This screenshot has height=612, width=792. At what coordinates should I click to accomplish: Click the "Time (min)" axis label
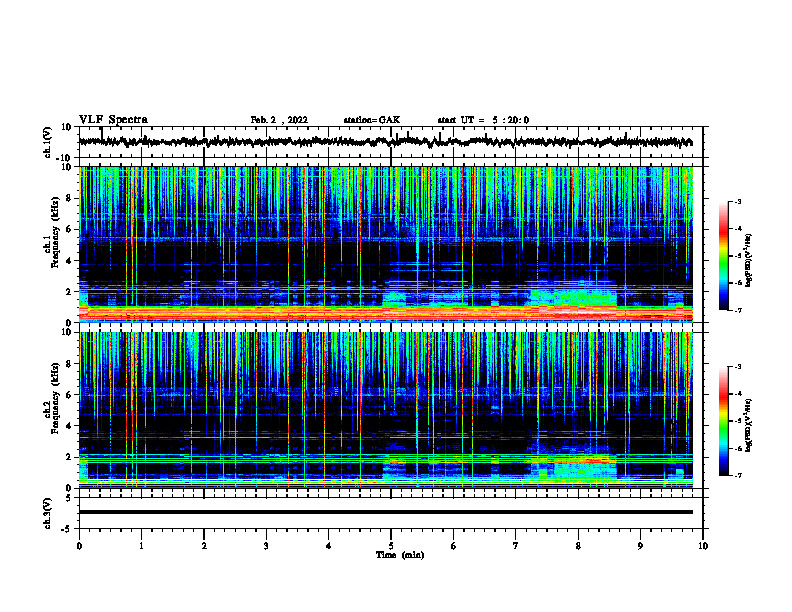pos(400,555)
